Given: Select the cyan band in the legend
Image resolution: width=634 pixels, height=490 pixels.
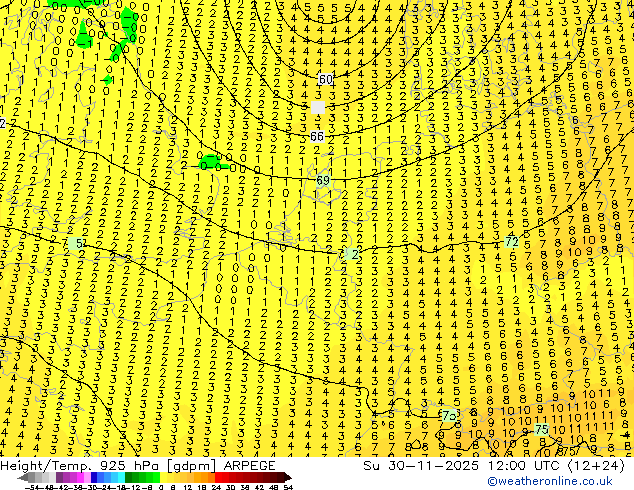Looking at the screenshot, I should click(121, 477).
